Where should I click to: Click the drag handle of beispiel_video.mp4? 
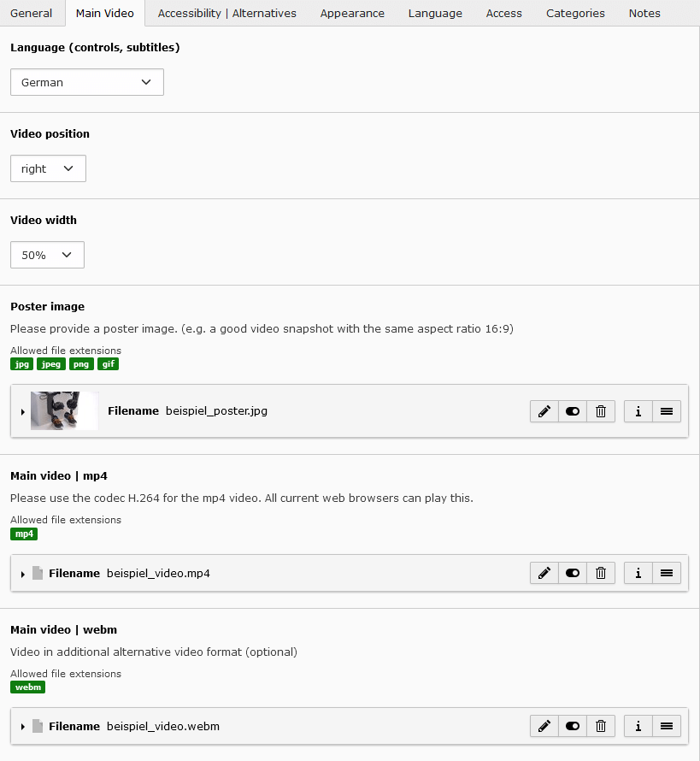[x=667, y=573]
